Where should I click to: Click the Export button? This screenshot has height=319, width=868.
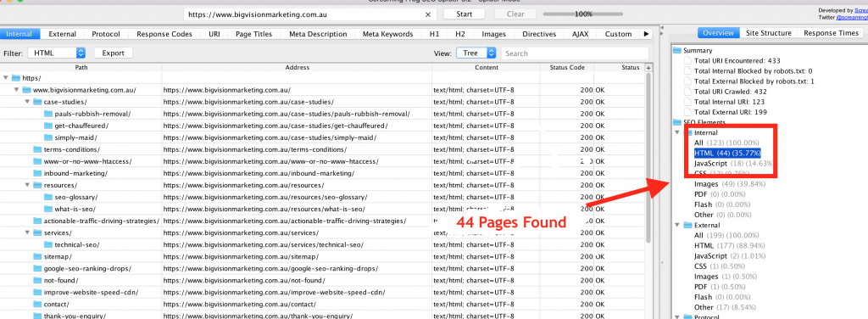coord(114,53)
